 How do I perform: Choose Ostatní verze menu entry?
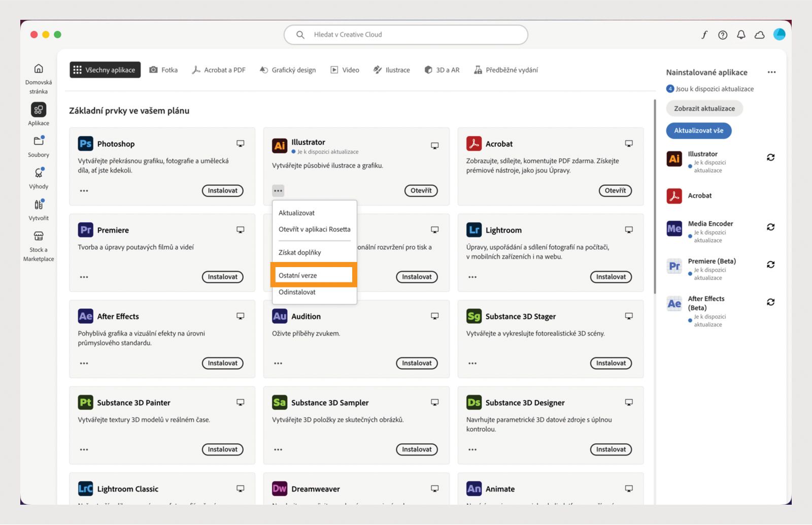(x=315, y=275)
